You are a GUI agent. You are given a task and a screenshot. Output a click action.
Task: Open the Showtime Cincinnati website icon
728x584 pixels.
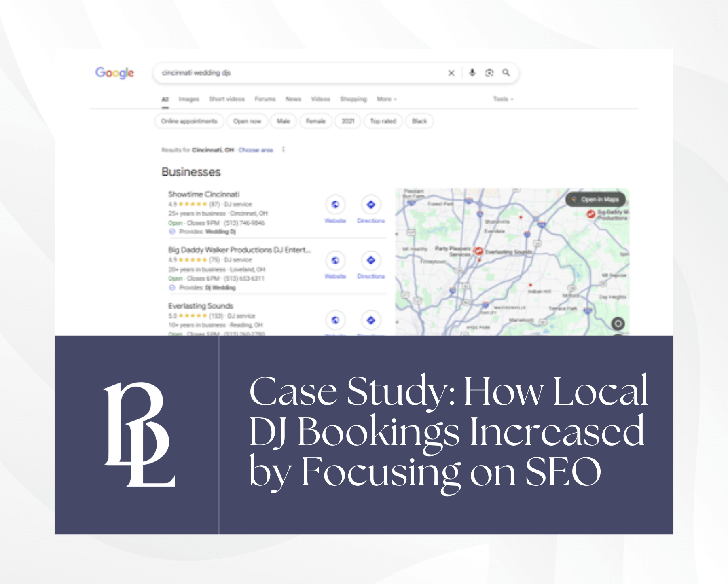coord(335,205)
